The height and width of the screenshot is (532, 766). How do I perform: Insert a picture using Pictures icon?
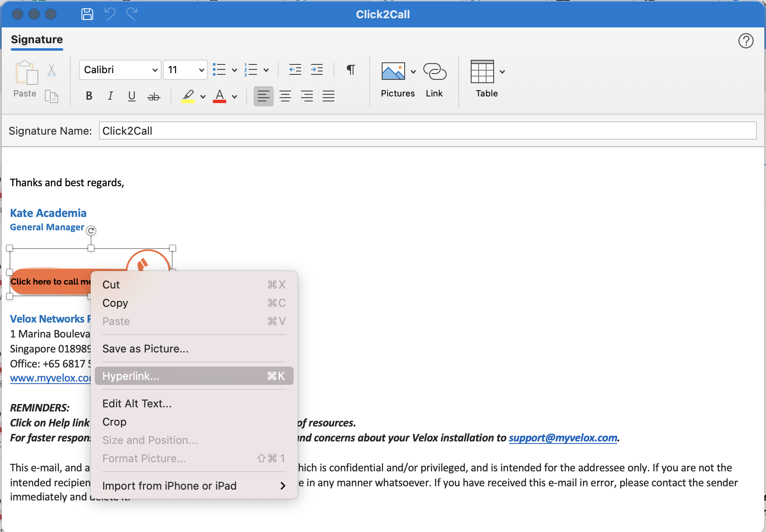[x=393, y=71]
